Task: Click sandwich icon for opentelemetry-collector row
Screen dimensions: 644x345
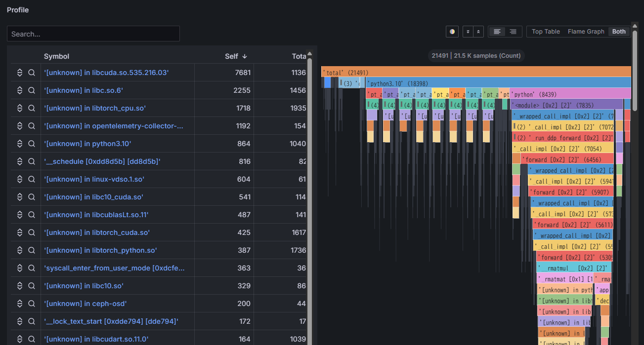Action: point(20,126)
